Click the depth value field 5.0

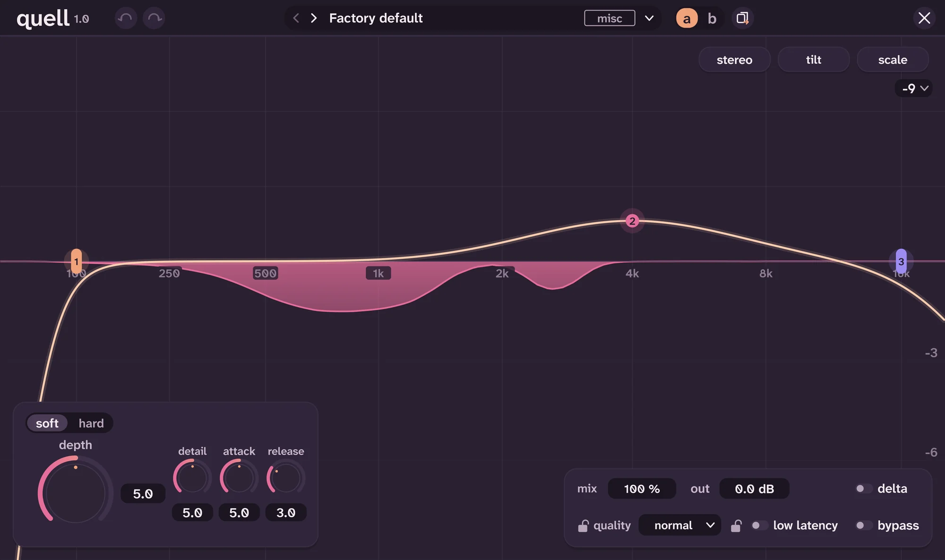pos(143,494)
